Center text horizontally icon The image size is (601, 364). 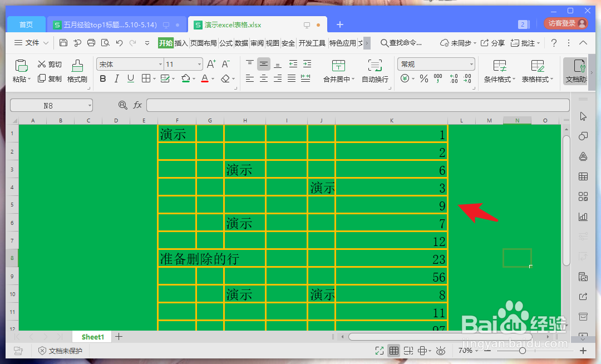(264, 78)
